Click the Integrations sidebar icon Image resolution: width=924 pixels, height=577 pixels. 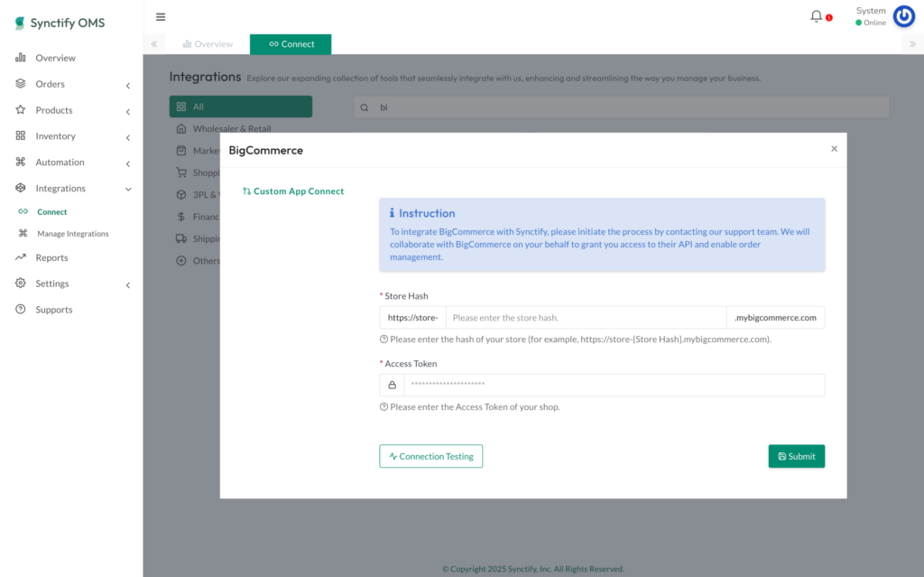click(x=21, y=188)
